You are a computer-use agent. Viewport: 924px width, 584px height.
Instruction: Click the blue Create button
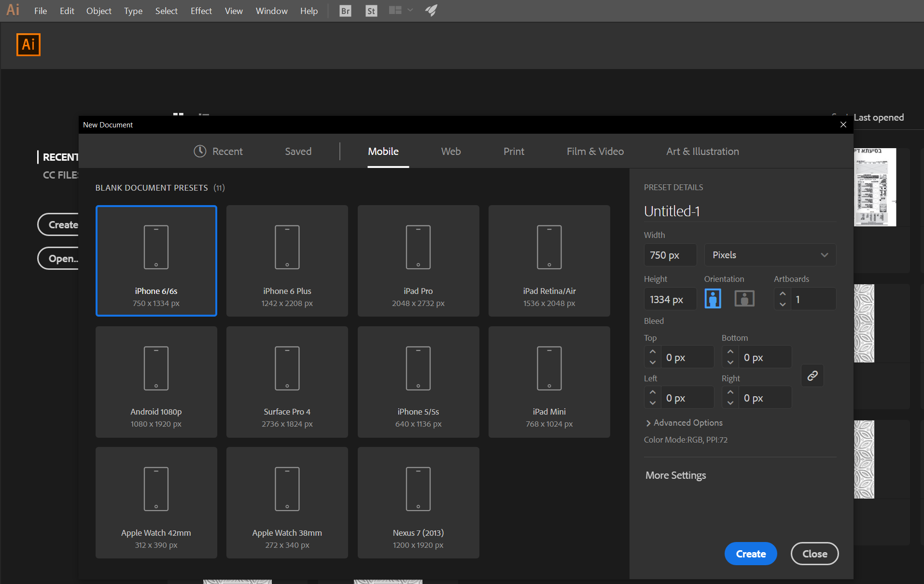click(x=750, y=554)
